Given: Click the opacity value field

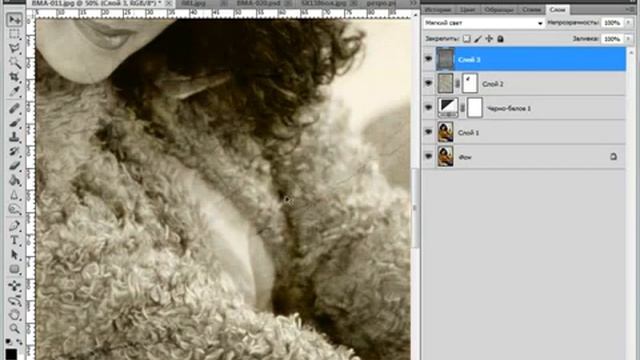Looking at the screenshot, I should coord(612,23).
